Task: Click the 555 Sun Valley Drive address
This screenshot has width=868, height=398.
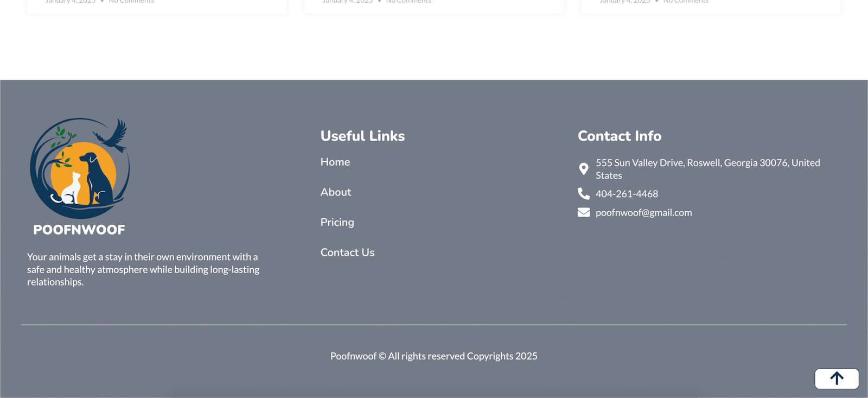Action: tap(708, 169)
